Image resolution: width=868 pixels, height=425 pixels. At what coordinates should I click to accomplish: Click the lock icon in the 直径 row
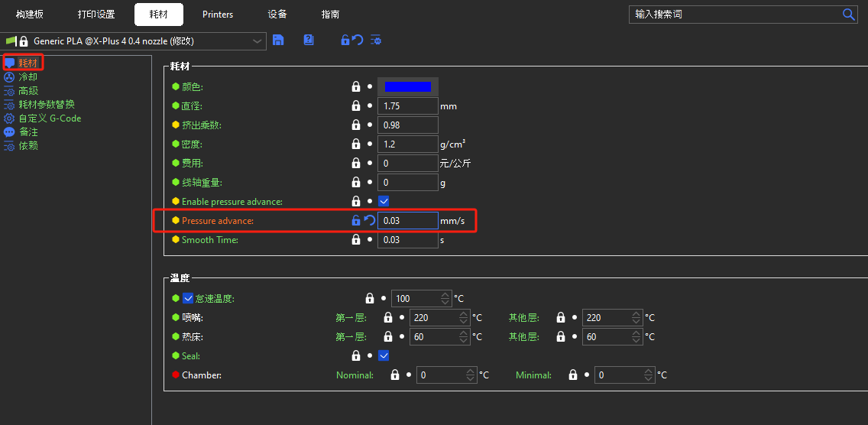pyautogui.click(x=356, y=105)
